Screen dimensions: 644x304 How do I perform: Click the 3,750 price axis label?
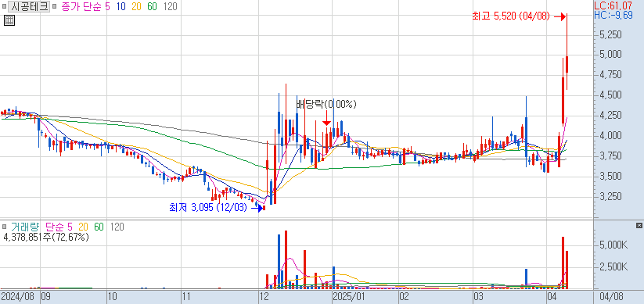610,156
